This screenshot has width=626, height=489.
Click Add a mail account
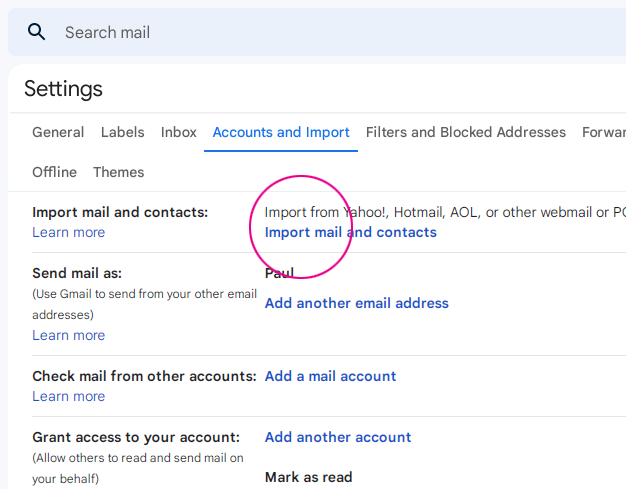[331, 376]
